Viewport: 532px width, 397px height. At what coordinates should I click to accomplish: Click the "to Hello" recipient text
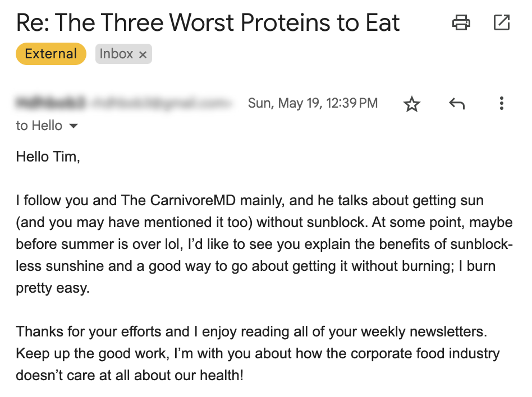coord(39,126)
